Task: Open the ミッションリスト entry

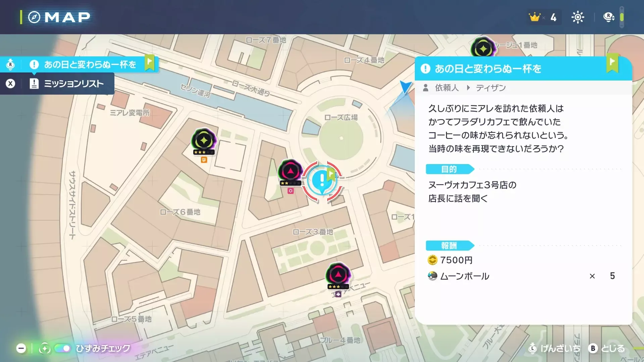Action: [x=74, y=84]
